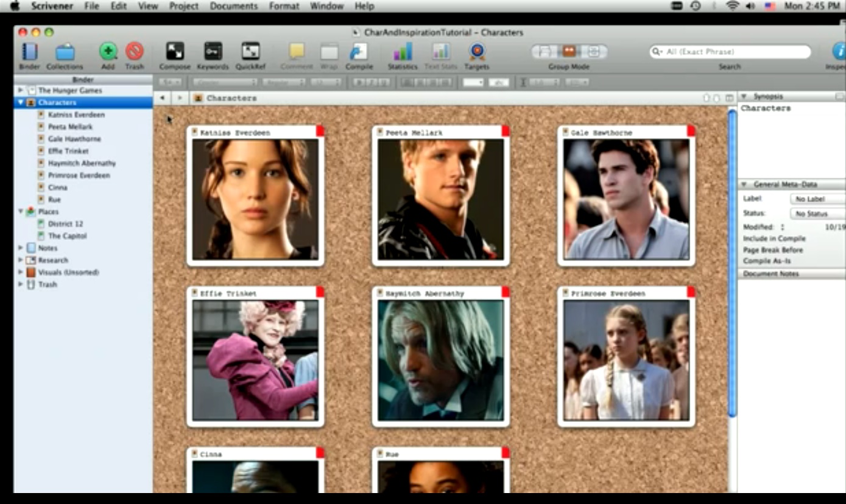Open the Project menu
The height and width of the screenshot is (504, 846).
coord(184,6)
